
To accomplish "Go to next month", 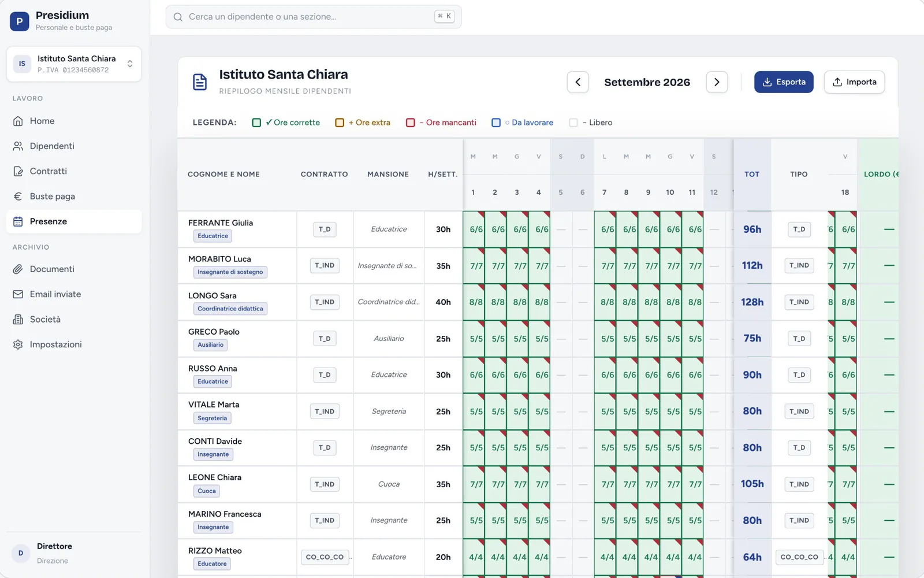I will tap(717, 82).
